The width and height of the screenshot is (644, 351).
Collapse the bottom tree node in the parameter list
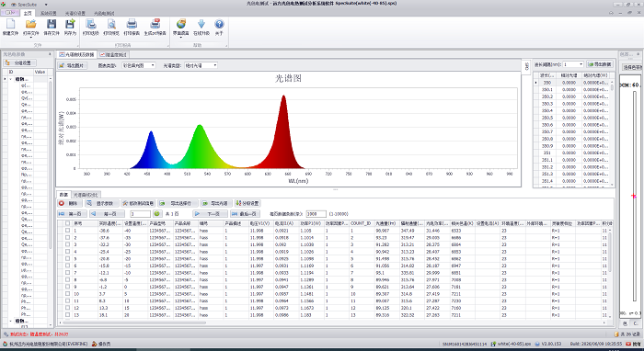[x=10, y=321]
